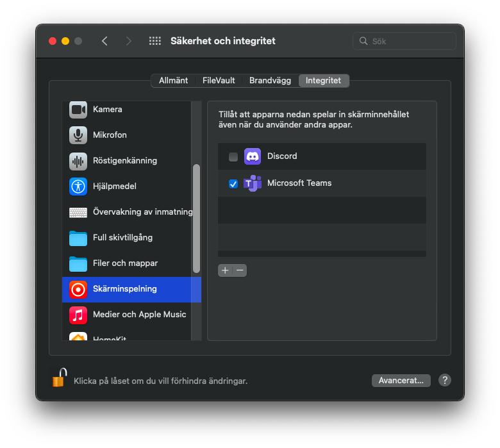Open help with the question mark button

pyautogui.click(x=444, y=380)
